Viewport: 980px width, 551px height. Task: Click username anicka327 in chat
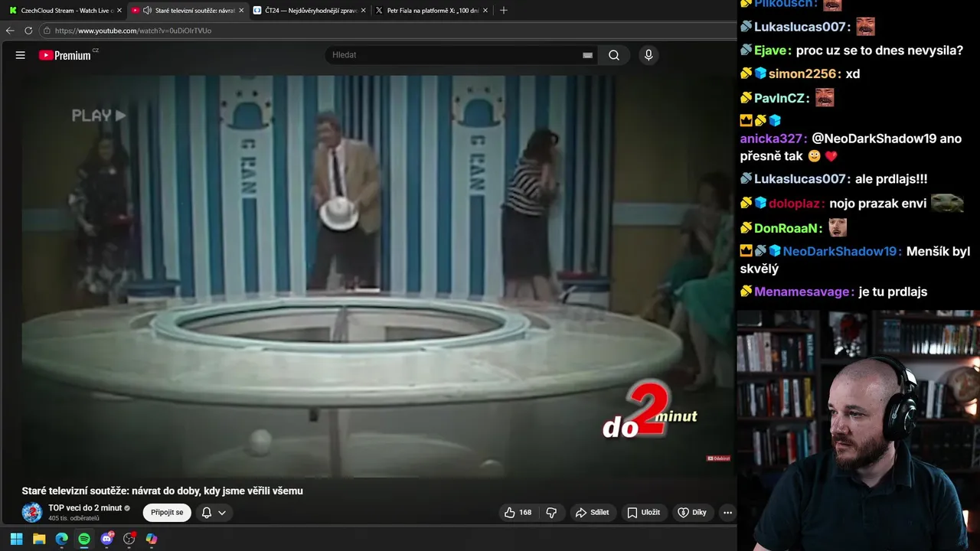[x=773, y=139]
